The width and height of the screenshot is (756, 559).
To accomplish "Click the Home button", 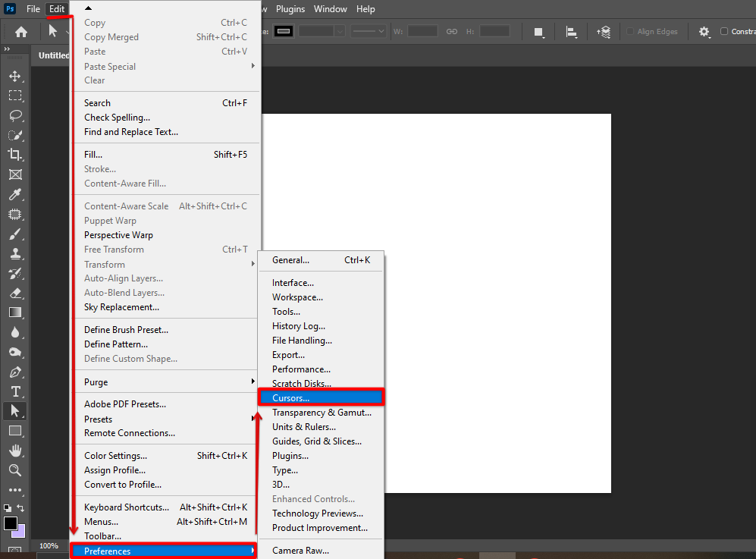I will click(x=20, y=31).
